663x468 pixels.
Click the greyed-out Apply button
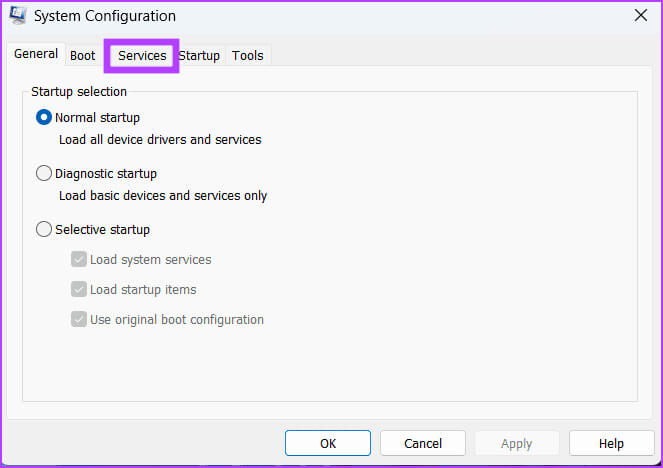click(x=517, y=443)
